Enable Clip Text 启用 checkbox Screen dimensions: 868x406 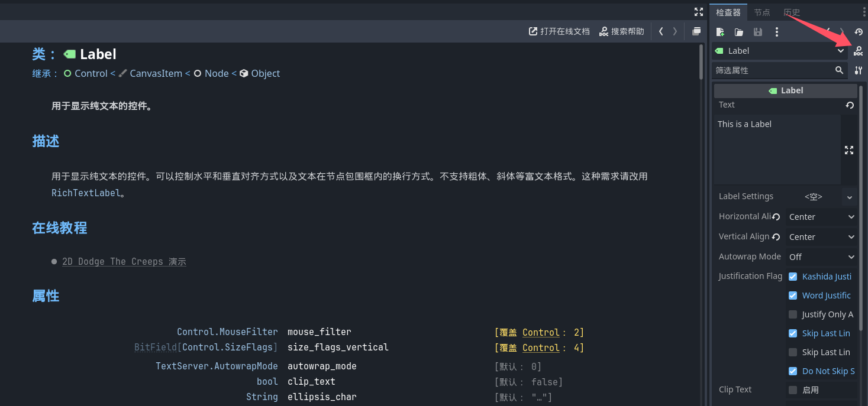[x=793, y=390]
